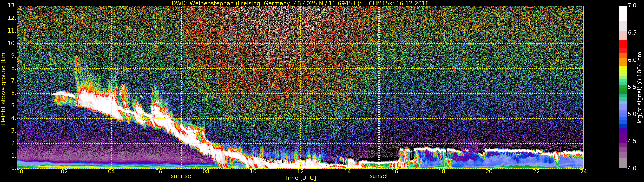Screen dimensions: 644x182
Task: Click colorbar value '4.0'
Action: pos(632,168)
